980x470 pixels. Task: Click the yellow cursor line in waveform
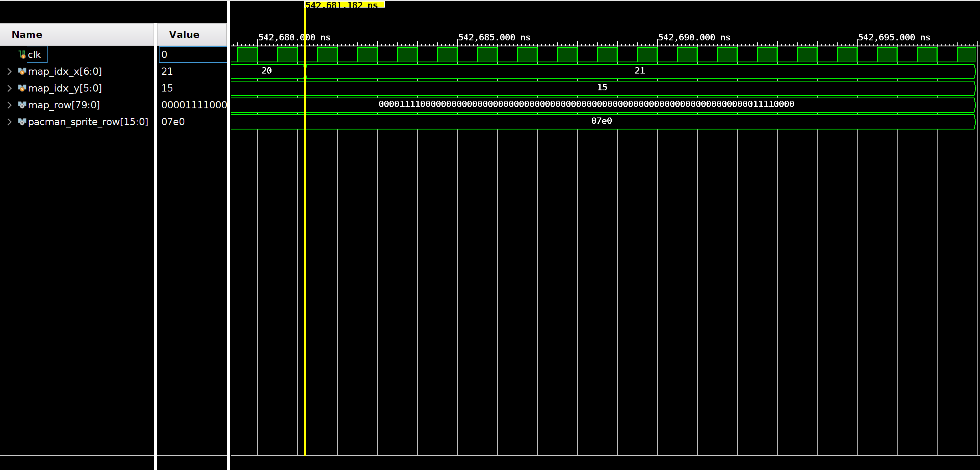click(x=305, y=256)
